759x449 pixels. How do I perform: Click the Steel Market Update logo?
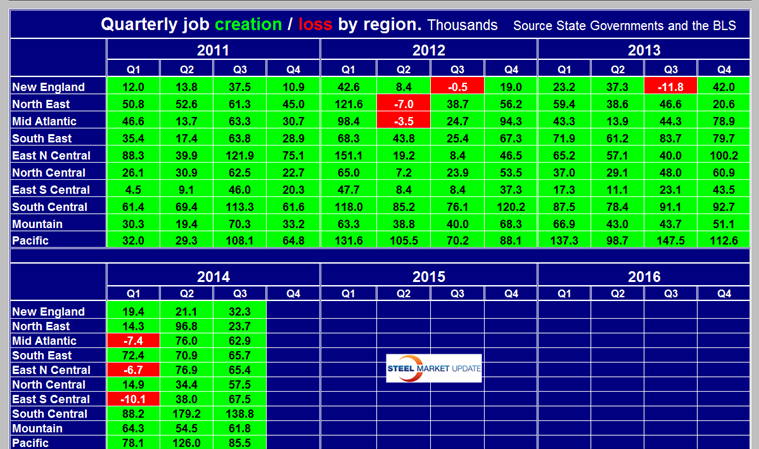coord(434,369)
